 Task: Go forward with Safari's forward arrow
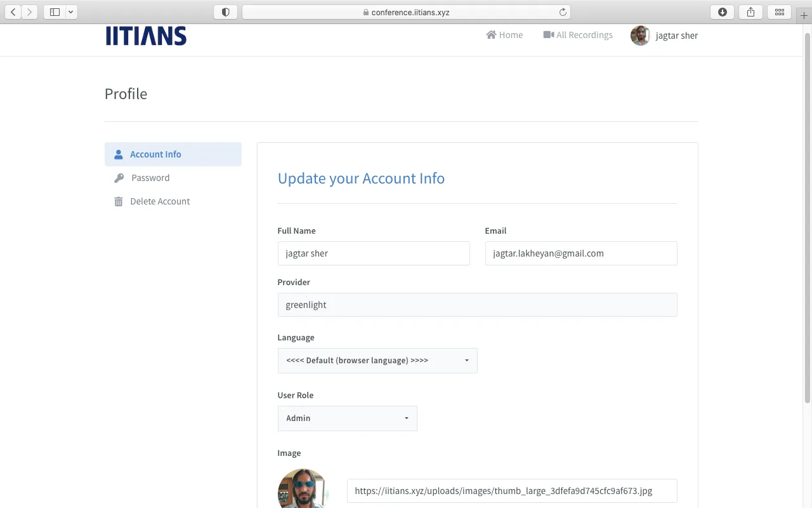tap(30, 12)
